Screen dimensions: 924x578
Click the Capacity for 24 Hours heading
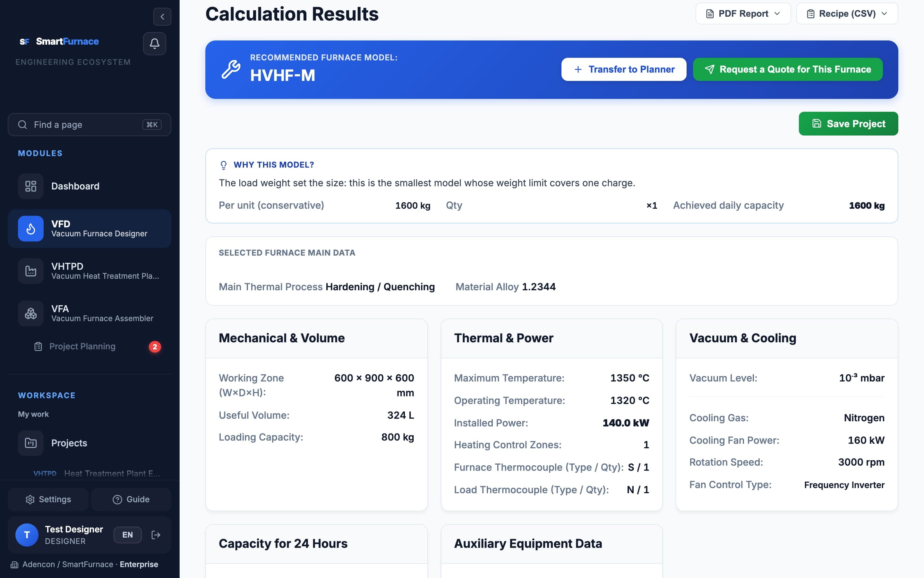point(283,543)
